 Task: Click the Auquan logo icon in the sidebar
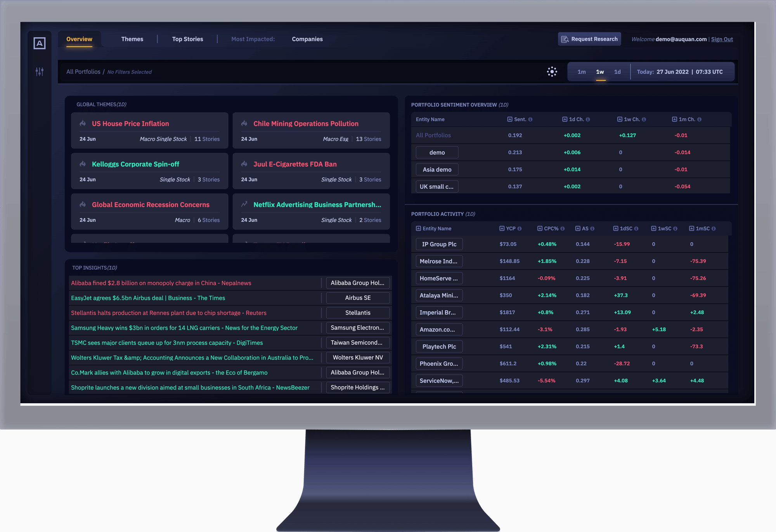click(39, 43)
